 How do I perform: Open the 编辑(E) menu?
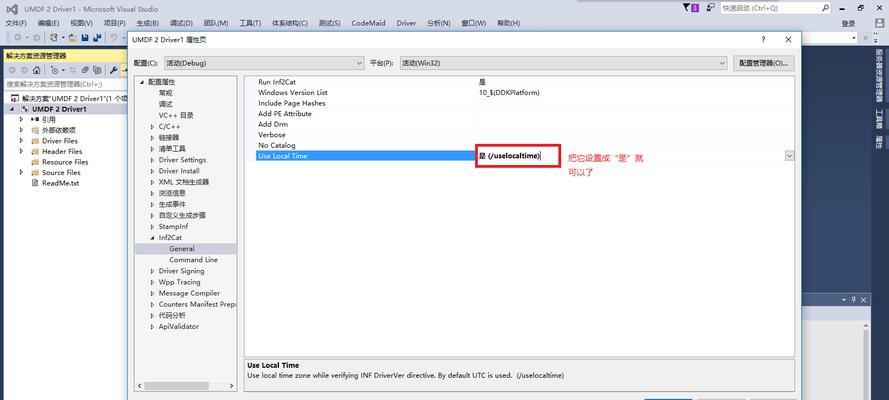point(48,23)
